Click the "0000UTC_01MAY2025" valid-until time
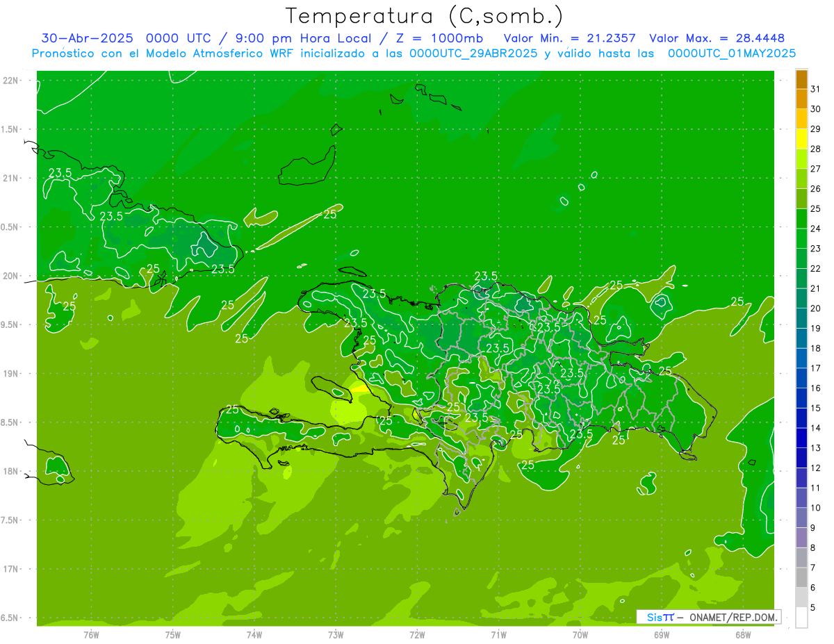Screen dimensions: 834x644 point(731,53)
